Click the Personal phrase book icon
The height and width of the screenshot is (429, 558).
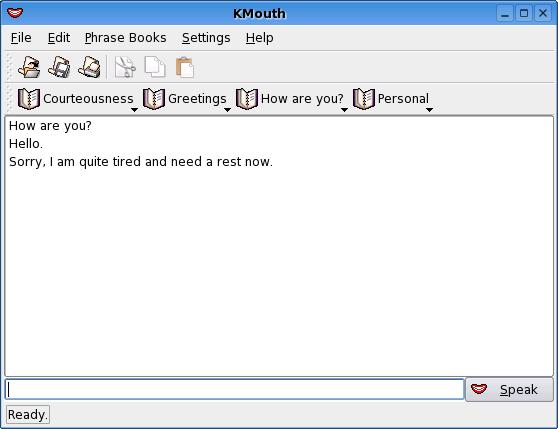[364, 99]
